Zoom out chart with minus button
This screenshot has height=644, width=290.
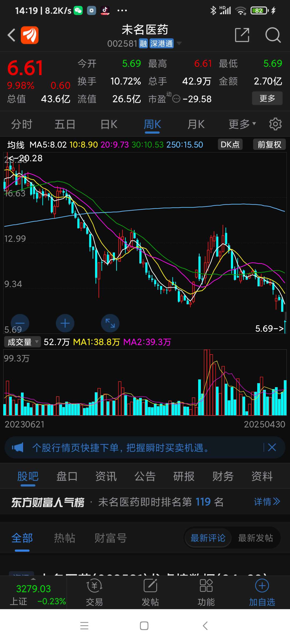[x=20, y=323]
